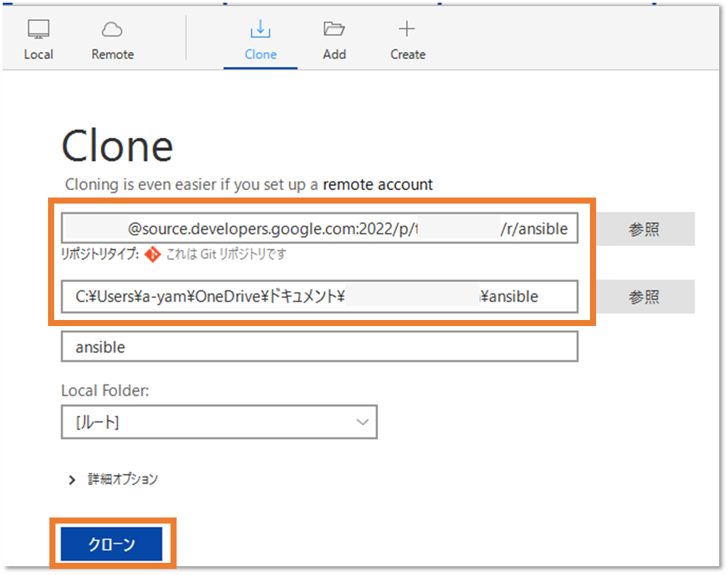The image size is (728, 575).
Task: Open the Local Folder [ルート] dropdown
Action: click(219, 422)
